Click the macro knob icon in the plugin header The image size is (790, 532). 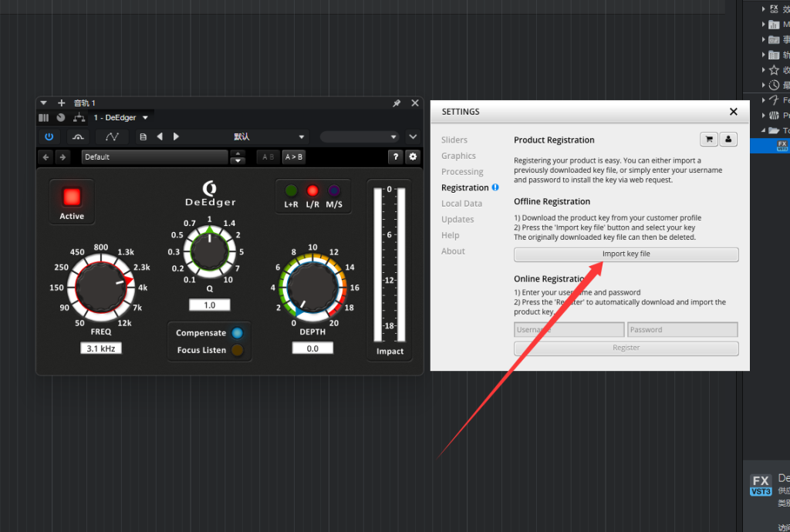pyautogui.click(x=61, y=118)
